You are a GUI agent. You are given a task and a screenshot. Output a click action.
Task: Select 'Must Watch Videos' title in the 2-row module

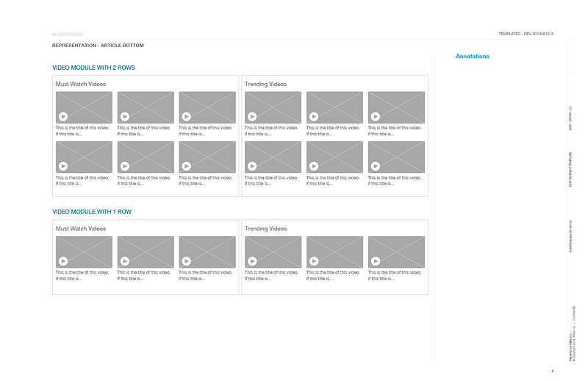click(x=81, y=84)
